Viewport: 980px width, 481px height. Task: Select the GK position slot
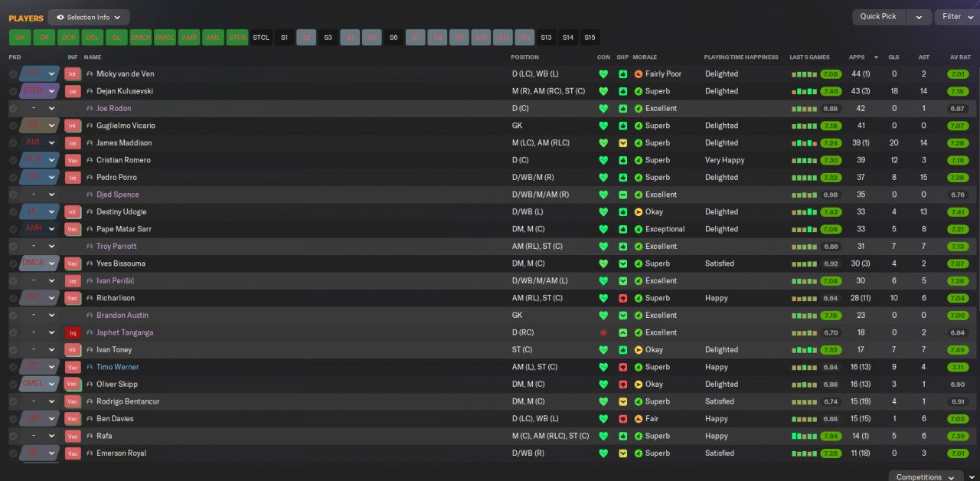(x=20, y=38)
